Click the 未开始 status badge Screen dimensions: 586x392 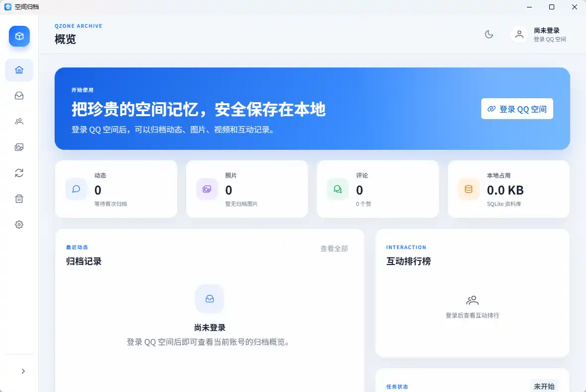coord(544,387)
